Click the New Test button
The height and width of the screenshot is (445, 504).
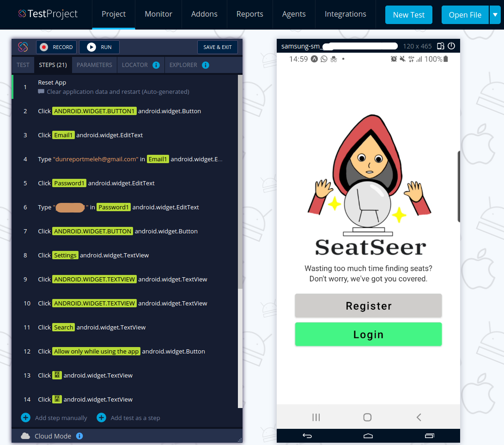tap(408, 14)
